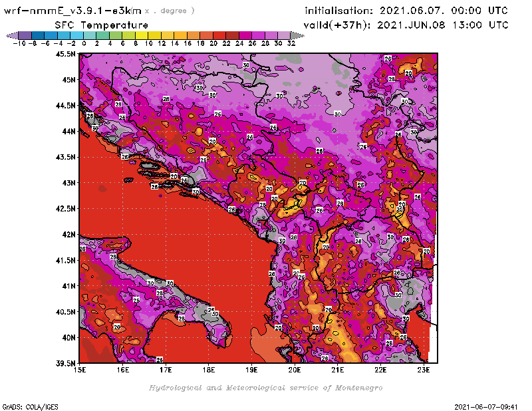Pick the magenta legend swatch between 24 and 26
This screenshot has width=532, height=411.
[245, 35]
